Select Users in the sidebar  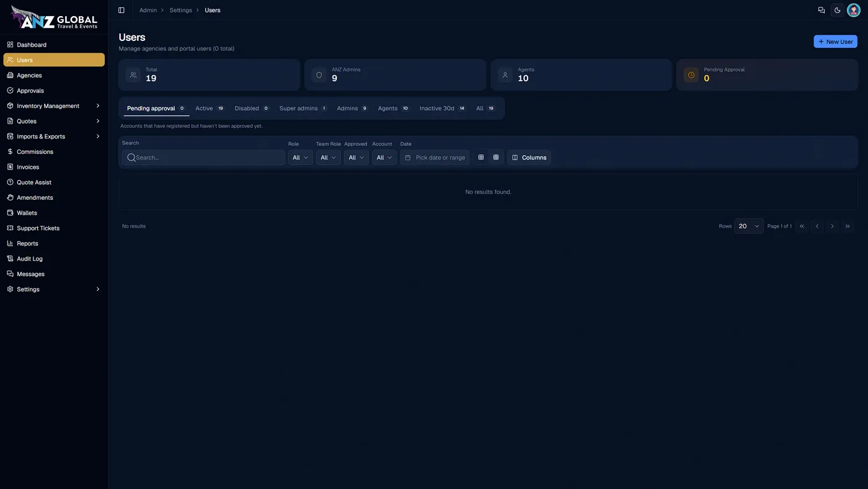54,60
